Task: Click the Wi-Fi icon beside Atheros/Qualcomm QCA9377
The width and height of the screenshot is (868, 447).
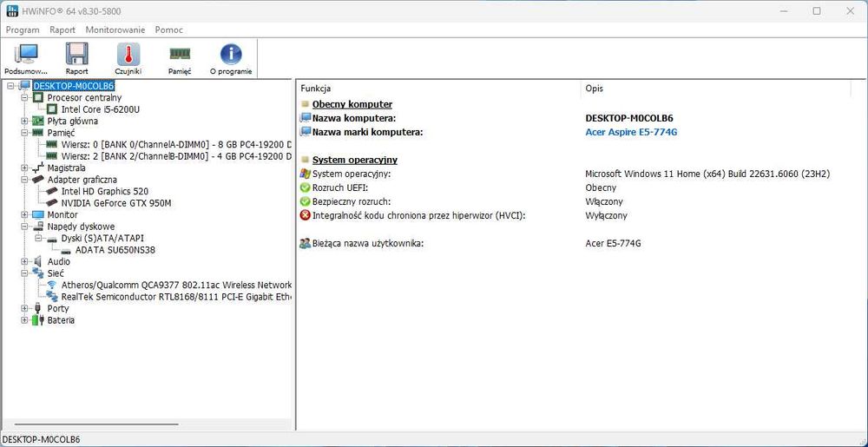Action: click(52, 285)
